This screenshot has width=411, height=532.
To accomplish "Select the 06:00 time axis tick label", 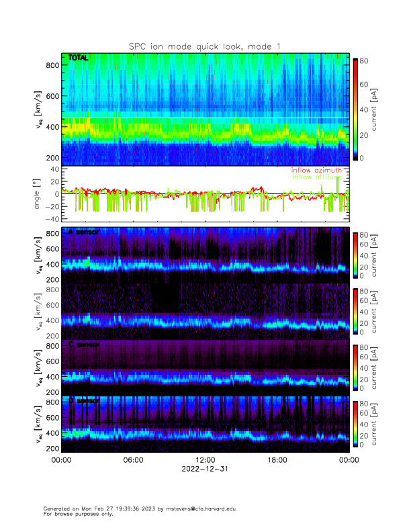I will click(133, 460).
